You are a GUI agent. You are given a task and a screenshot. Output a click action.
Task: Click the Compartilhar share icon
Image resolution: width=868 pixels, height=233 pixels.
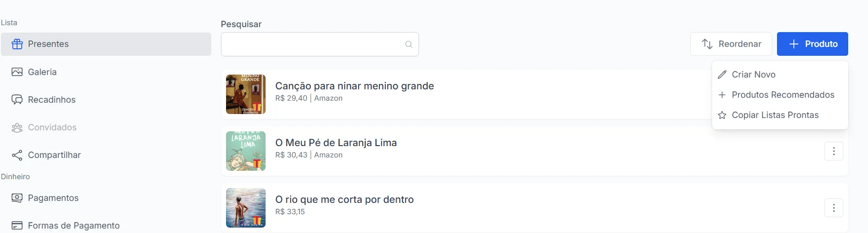[17, 155]
